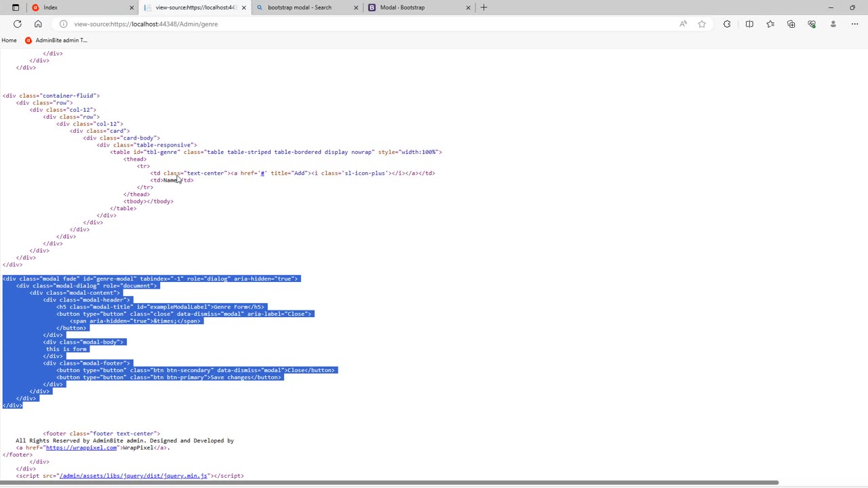Close the bootstrap modal Search tab
This screenshot has height=488, width=868.
[x=356, y=7]
